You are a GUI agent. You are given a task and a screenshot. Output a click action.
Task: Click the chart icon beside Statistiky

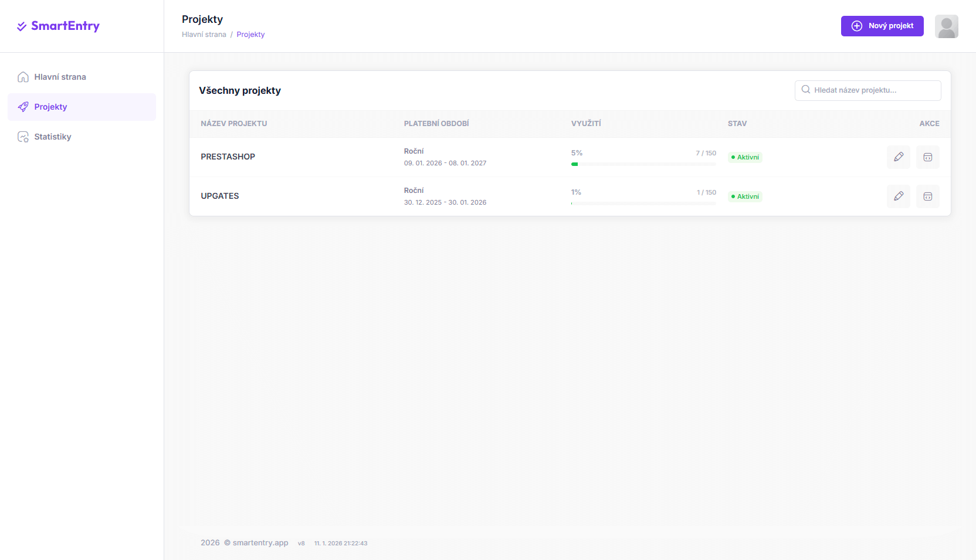click(23, 137)
